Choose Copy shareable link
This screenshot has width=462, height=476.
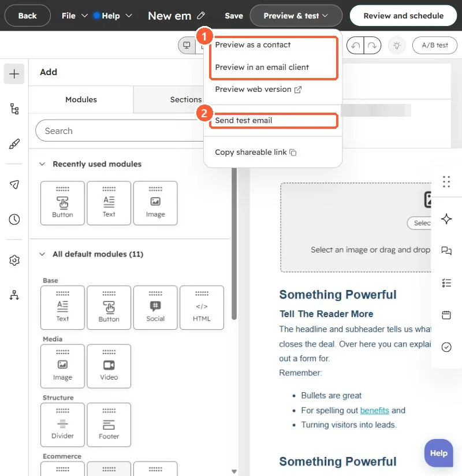click(255, 152)
